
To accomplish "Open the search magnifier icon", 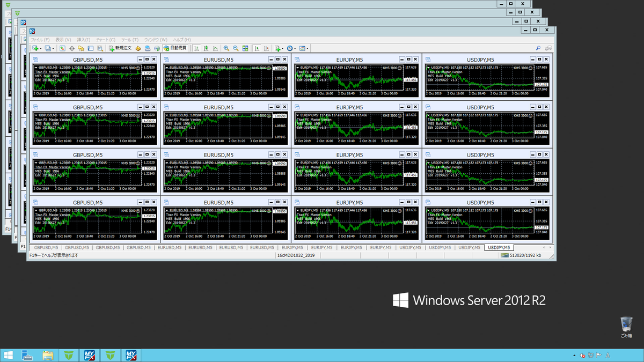I will point(538,48).
